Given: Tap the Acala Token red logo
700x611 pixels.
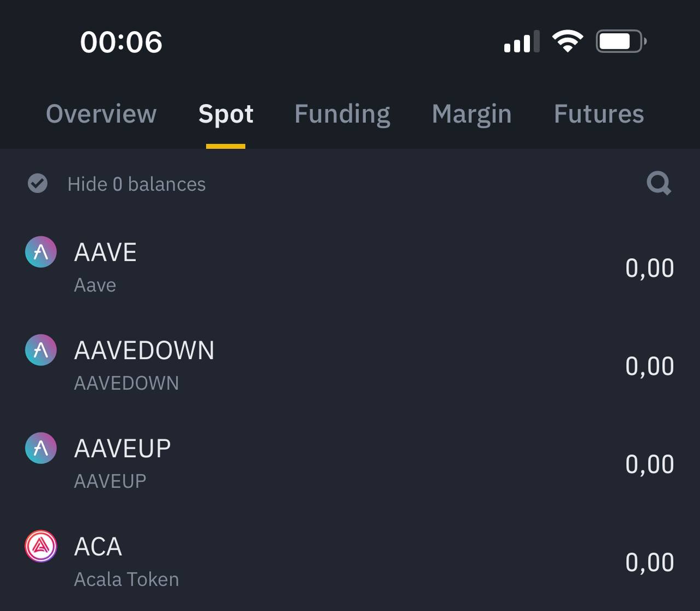Looking at the screenshot, I should (41, 546).
